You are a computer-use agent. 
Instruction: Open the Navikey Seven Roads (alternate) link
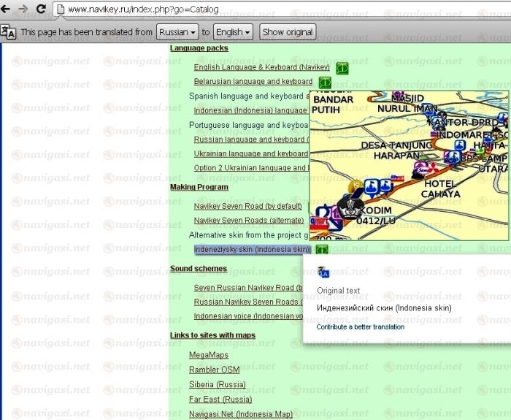click(x=248, y=220)
